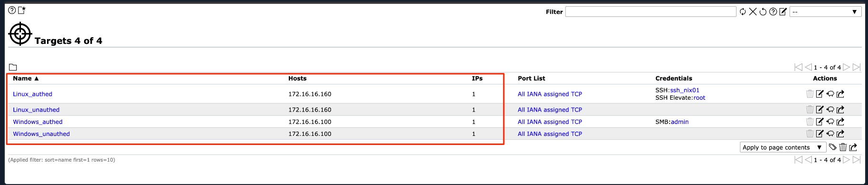Viewport: 868px width, 185px height.
Task: Click the refresh filter icon
Action: 743,11
